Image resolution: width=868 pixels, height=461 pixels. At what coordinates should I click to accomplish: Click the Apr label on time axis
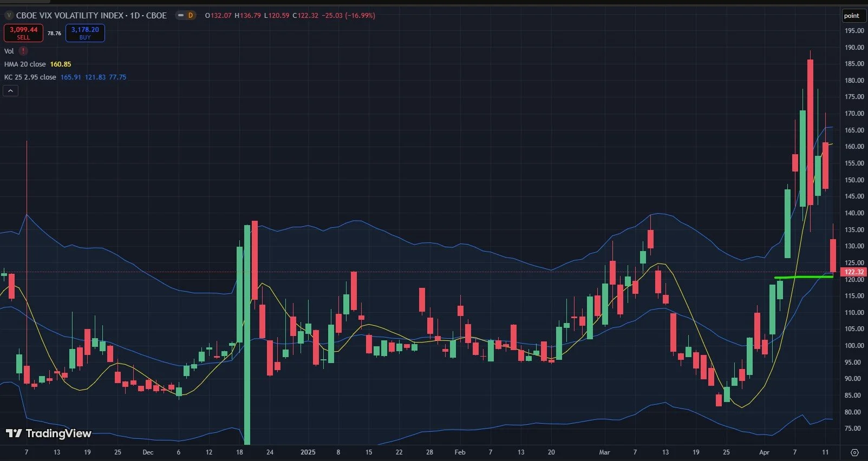click(x=764, y=452)
